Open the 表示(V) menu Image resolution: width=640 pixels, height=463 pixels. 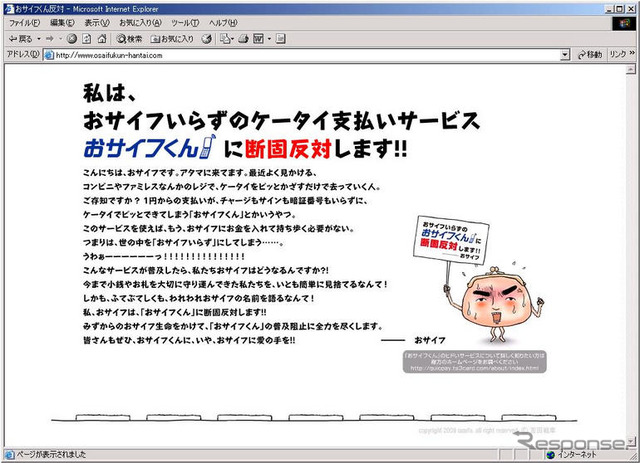tap(97, 23)
